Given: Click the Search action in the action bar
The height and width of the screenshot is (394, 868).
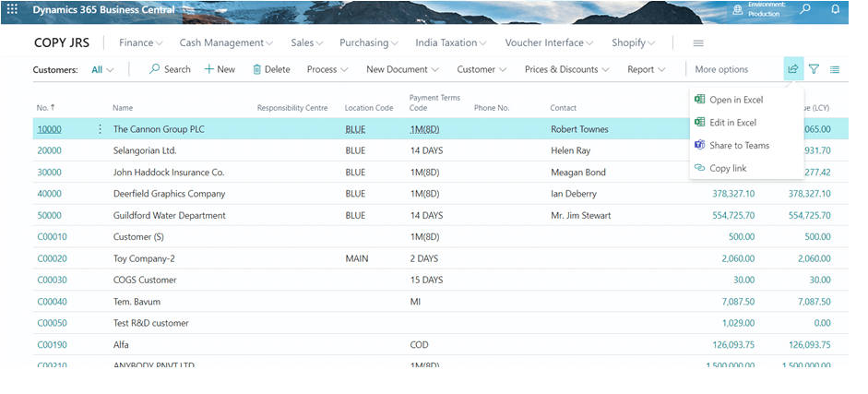Looking at the screenshot, I should (x=170, y=69).
